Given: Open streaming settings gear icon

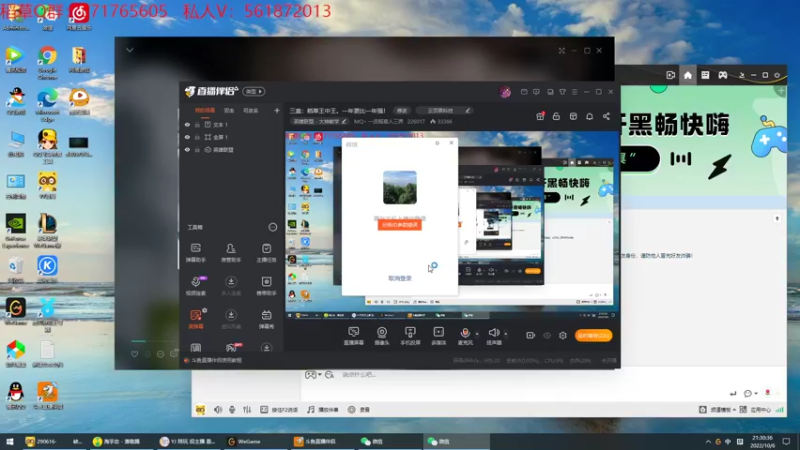Looking at the screenshot, I should 563,335.
